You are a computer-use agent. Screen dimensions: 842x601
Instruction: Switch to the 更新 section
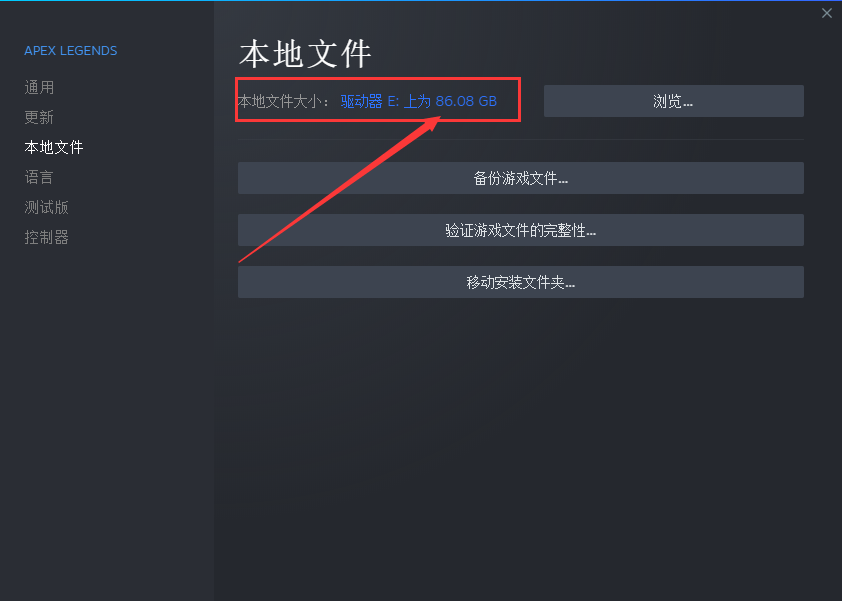pyautogui.click(x=39, y=117)
